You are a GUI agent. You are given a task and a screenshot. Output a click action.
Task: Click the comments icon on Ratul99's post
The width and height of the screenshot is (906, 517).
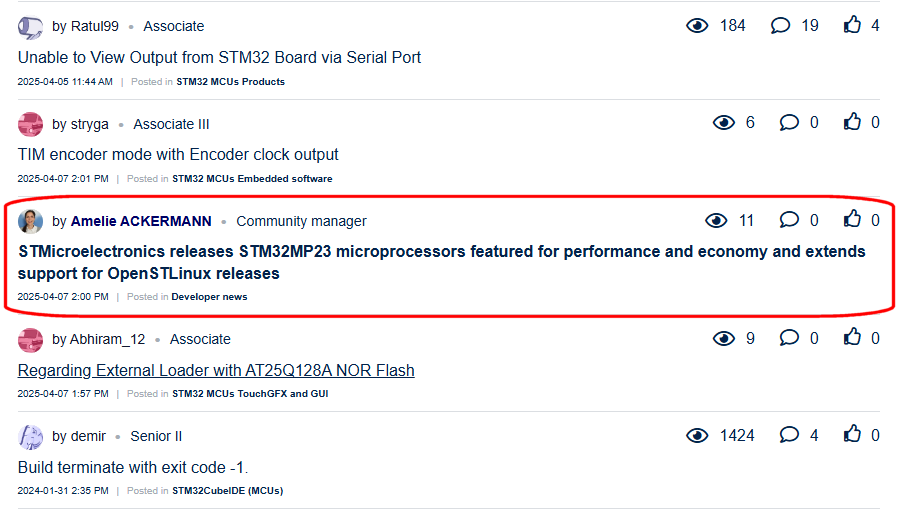click(780, 25)
